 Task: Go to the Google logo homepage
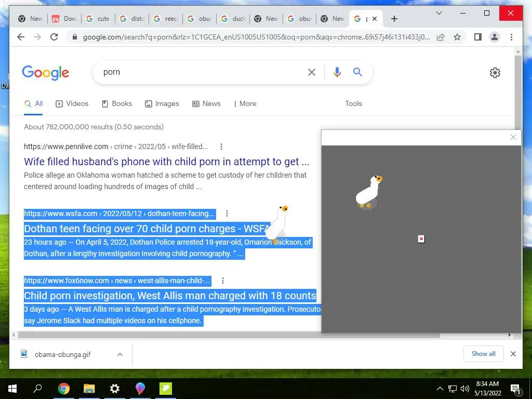coord(46,73)
